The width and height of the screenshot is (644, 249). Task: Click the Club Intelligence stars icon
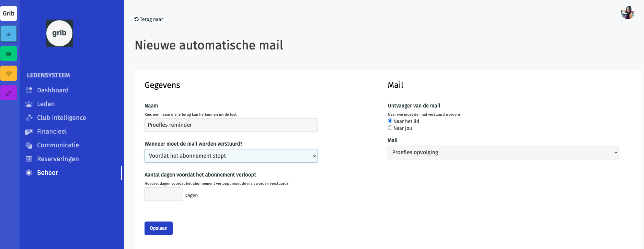(x=29, y=118)
